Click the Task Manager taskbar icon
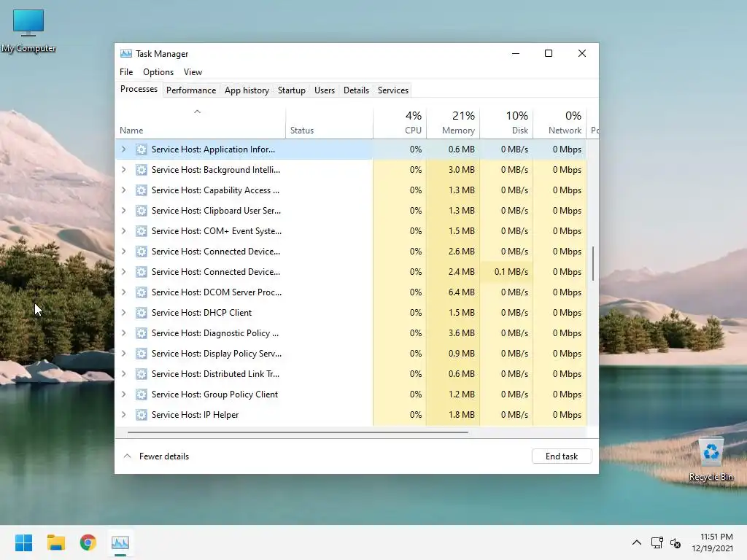 tap(120, 542)
